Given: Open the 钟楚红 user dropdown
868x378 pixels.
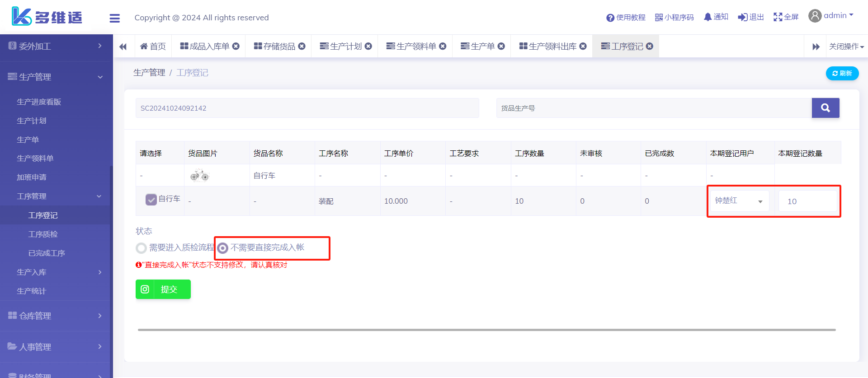Looking at the screenshot, I should click(x=739, y=201).
